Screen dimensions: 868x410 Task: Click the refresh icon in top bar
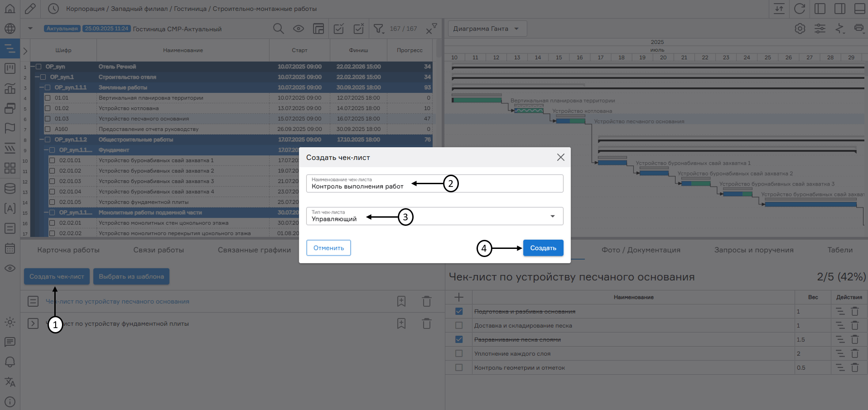[800, 9]
